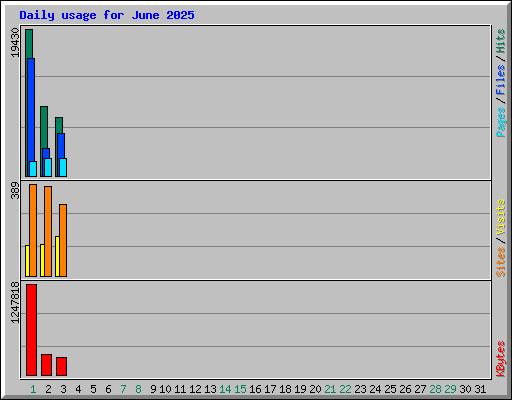Click day 18 on the x-axis

285,389
